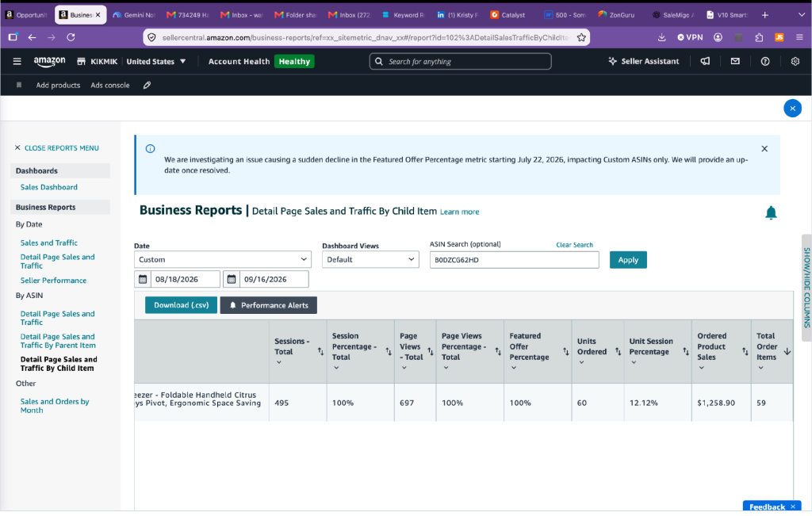Viewport: 812px width, 516px height.
Task: Open Sales and Orders by Month report
Action: coord(55,406)
